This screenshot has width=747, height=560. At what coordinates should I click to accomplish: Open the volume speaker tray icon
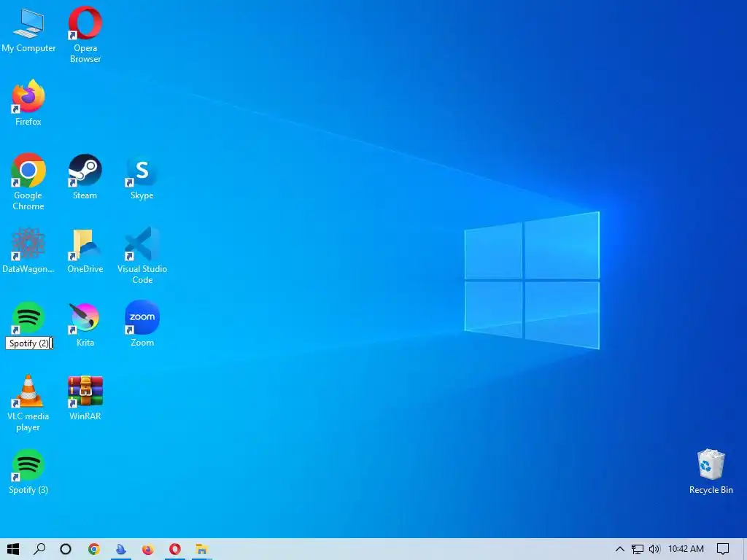[654, 549]
